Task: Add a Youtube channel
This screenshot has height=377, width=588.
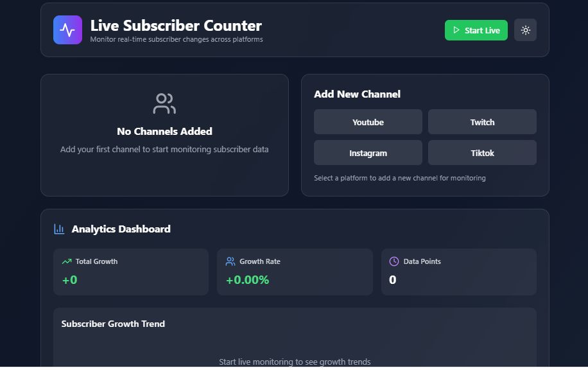Action: 368,121
